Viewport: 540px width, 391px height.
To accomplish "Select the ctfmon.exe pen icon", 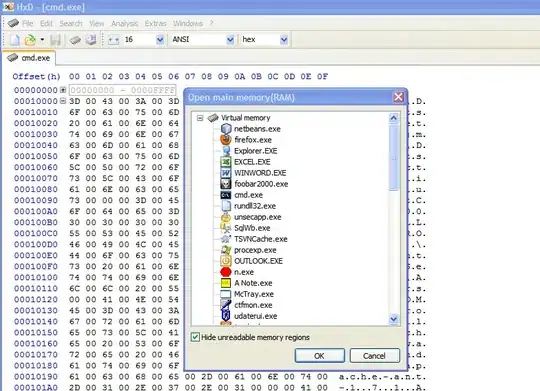I will click(x=226, y=305).
